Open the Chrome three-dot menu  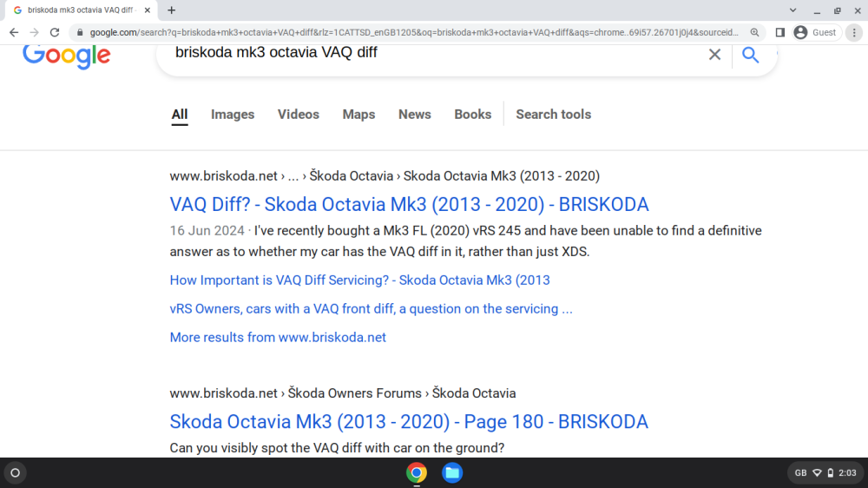[854, 33]
